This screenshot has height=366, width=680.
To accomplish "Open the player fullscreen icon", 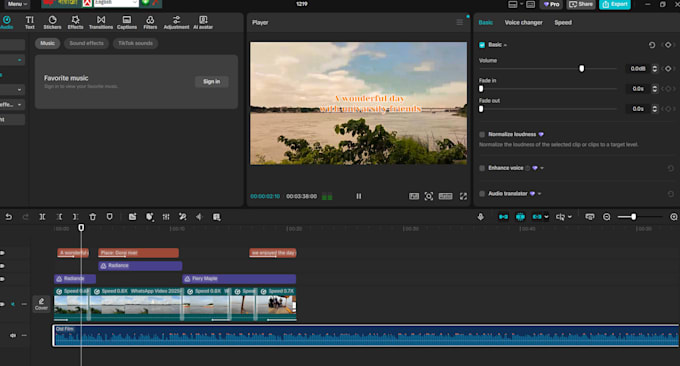I will [463, 196].
